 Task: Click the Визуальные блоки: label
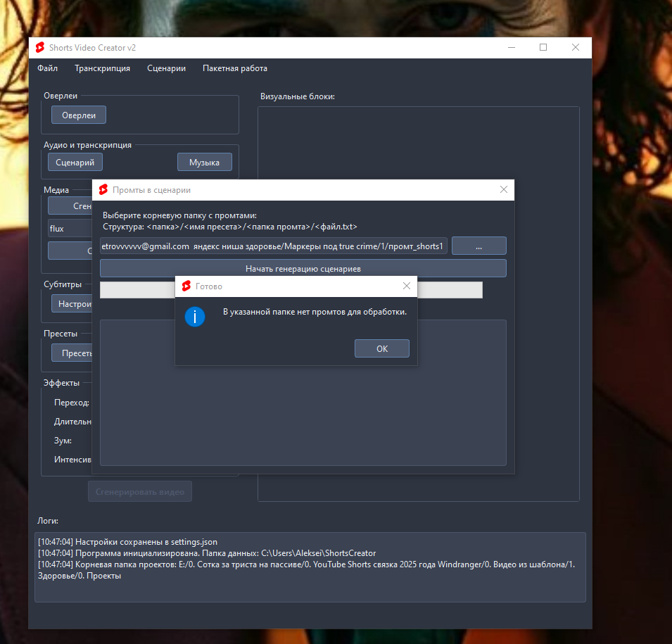pos(298,96)
